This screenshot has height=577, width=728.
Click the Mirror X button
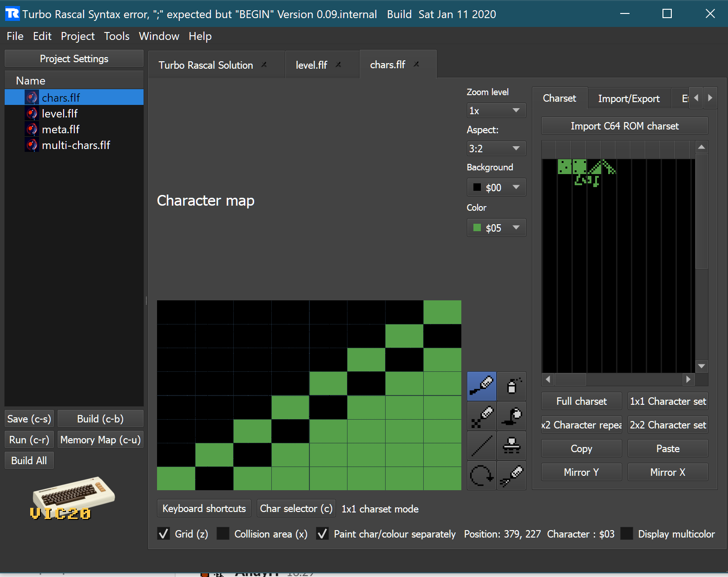668,472
